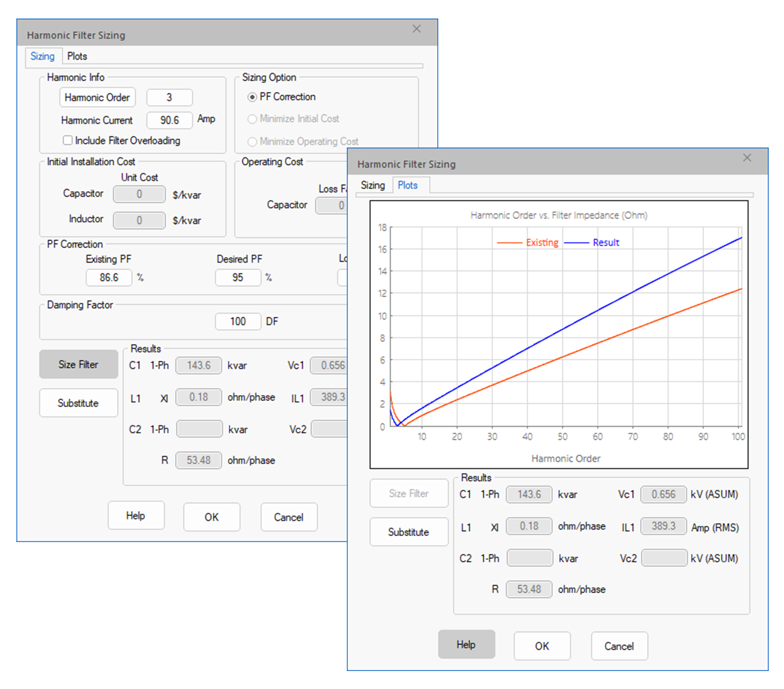This screenshot has height=689, width=784.
Task: Open Help from the front dialog
Action: tap(466, 644)
